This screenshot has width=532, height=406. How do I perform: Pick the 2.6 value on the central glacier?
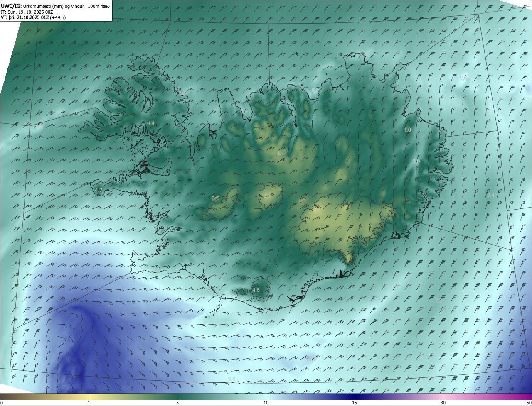coord(268,197)
